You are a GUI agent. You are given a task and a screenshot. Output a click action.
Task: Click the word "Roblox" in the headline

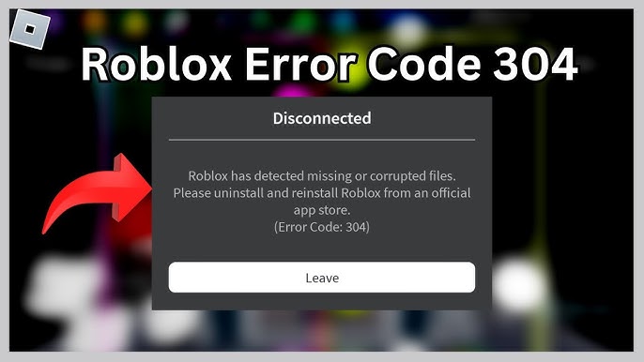156,65
